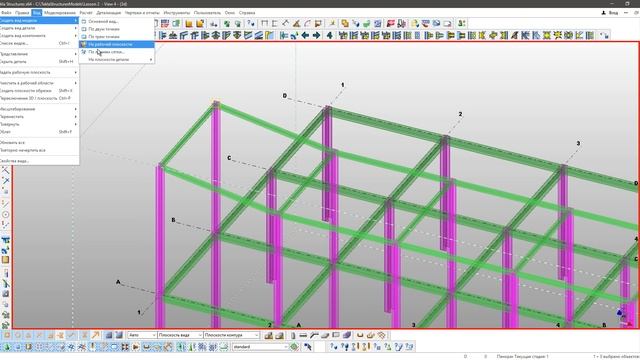Open the Авто snap depth dropdown
The image size is (640, 360).
[142, 335]
